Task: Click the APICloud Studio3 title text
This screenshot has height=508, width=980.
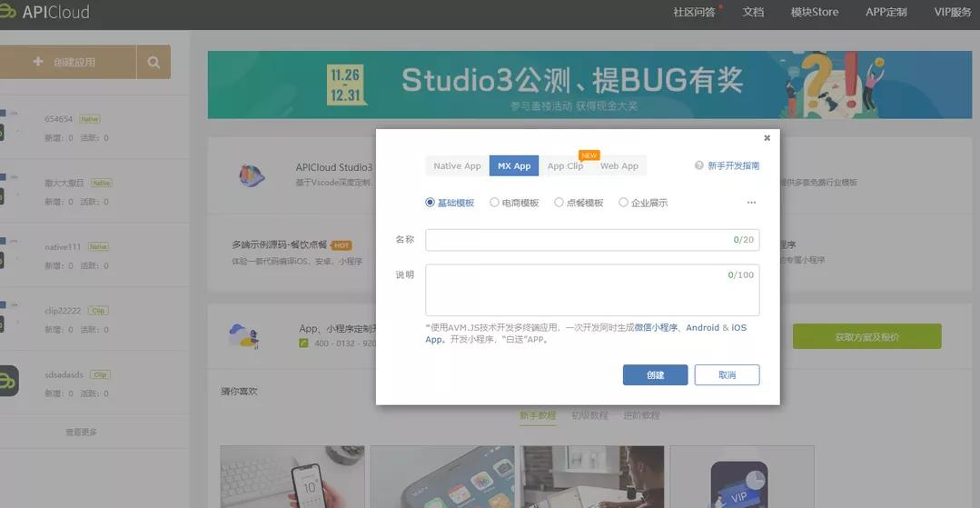Action: click(x=333, y=167)
